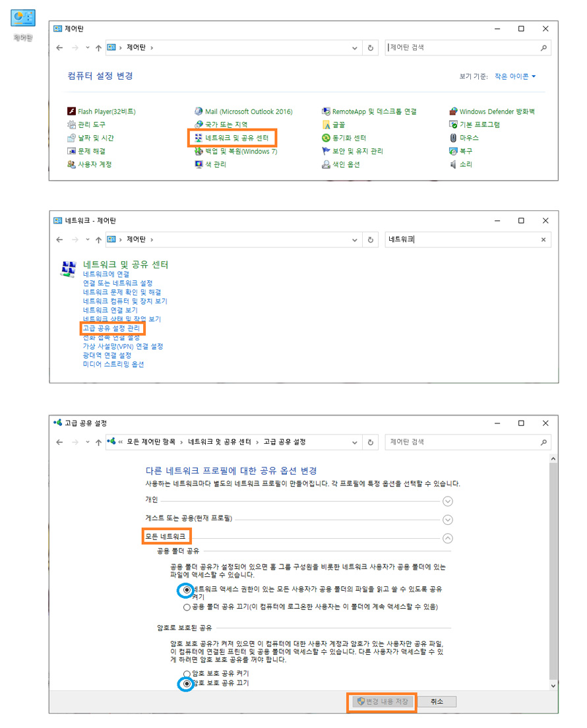Open the 동기화 센터 icon

(326, 138)
